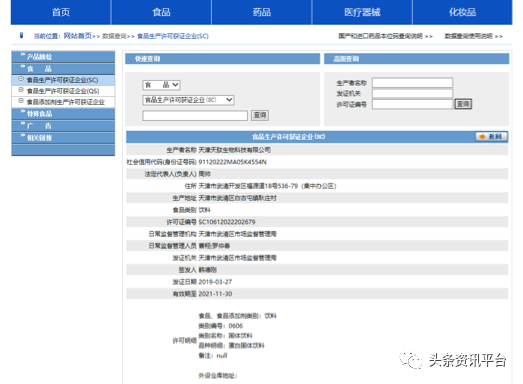523x384 pixels.
Task: Click credit code 91120222MA05K4554N
Action: pos(232,162)
